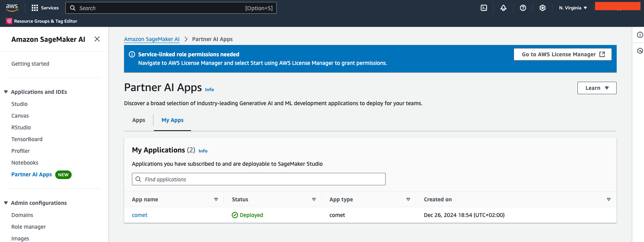Open the AWS home logo
The height and width of the screenshot is (242, 644).
[12, 8]
